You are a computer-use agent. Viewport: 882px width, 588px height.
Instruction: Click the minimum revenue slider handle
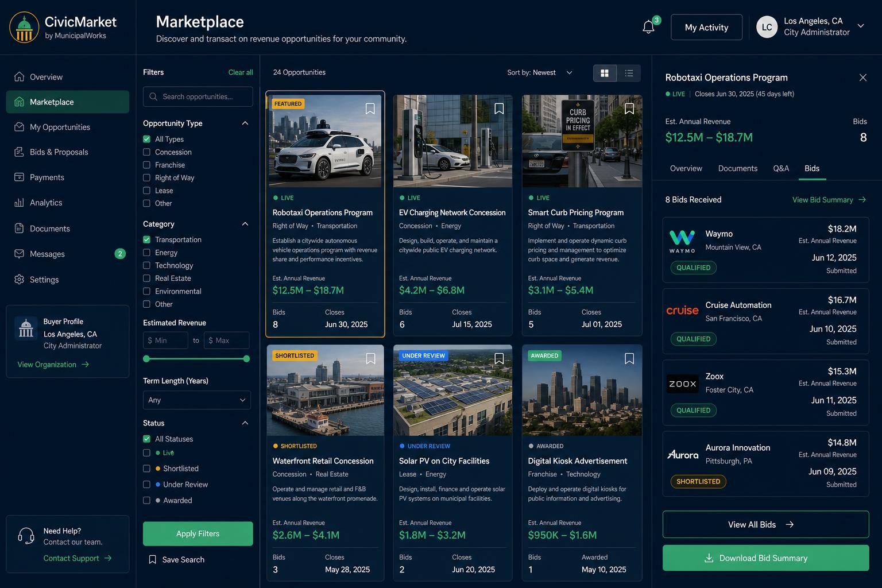[146, 359]
